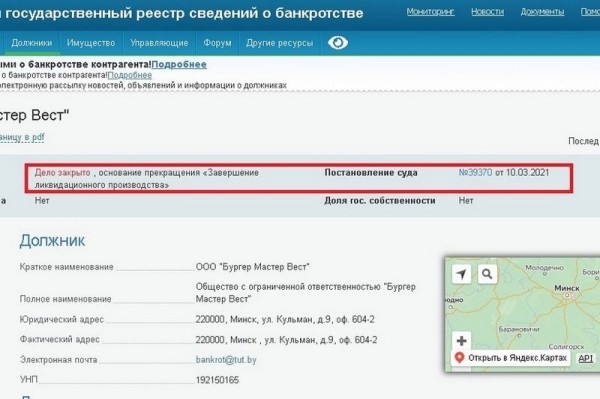Click the Должник section heading
This screenshot has height=399, width=600.
pyautogui.click(x=52, y=240)
